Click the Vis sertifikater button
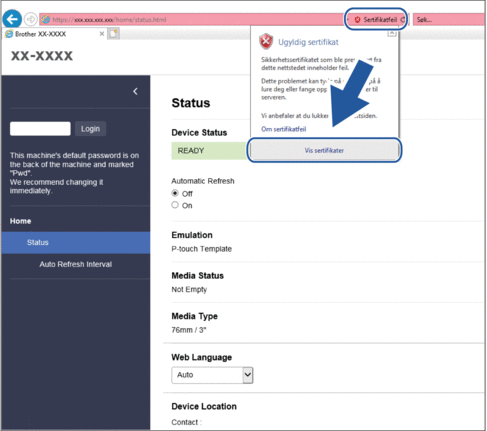The width and height of the screenshot is (487, 431). [324, 150]
